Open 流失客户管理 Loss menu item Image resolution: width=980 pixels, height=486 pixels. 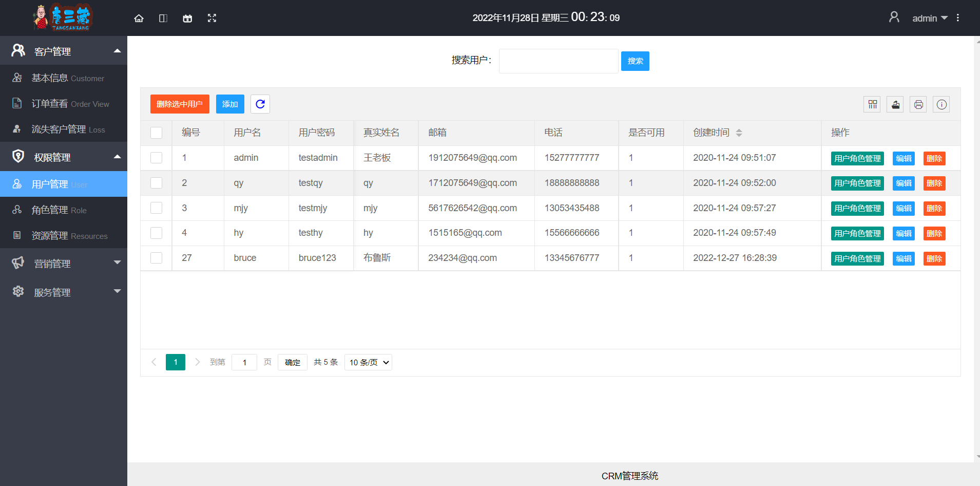[64, 129]
